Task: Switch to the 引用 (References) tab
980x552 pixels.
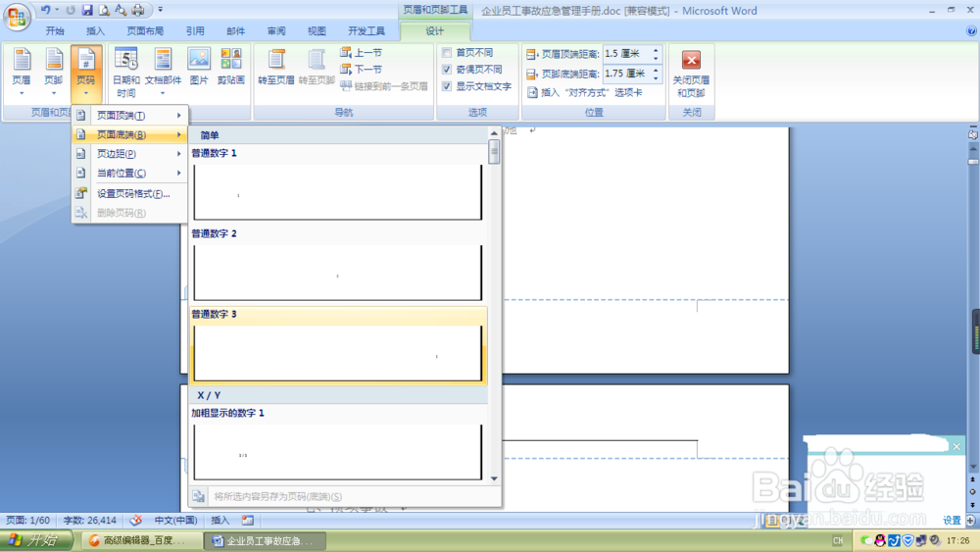Action: [x=195, y=30]
